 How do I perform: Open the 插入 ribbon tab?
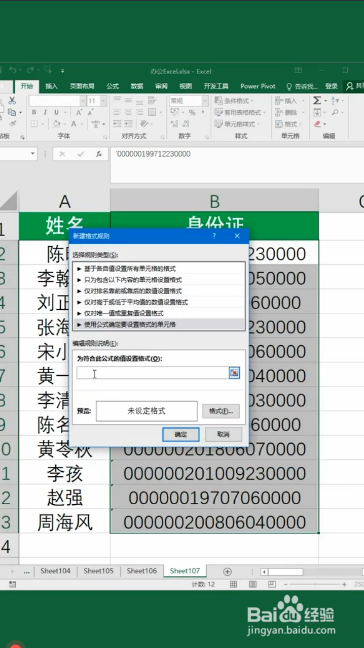tap(51, 86)
